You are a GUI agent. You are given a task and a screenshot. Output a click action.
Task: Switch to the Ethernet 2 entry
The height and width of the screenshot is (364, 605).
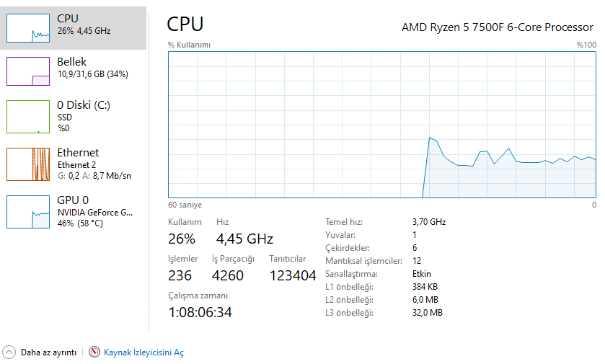(77, 164)
